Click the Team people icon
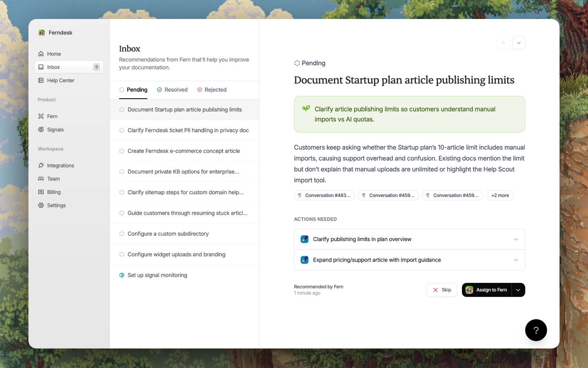Viewport: 588px width, 368px height. click(x=41, y=179)
